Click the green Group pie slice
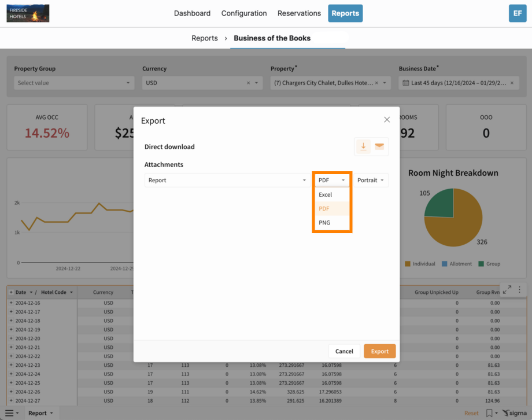Viewport: 532px width, 420px height. coord(442,205)
